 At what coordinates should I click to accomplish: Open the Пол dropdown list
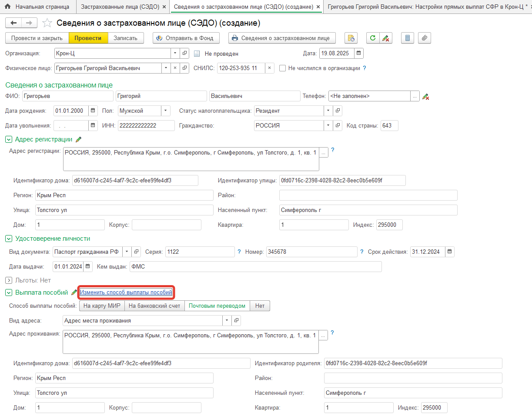point(166,111)
